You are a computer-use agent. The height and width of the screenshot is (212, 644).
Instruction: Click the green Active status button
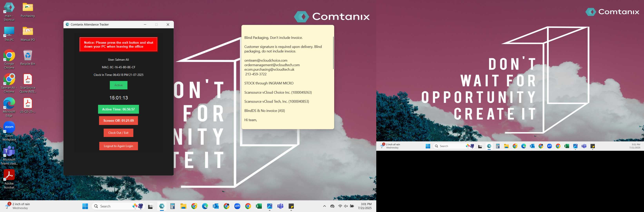(119, 85)
